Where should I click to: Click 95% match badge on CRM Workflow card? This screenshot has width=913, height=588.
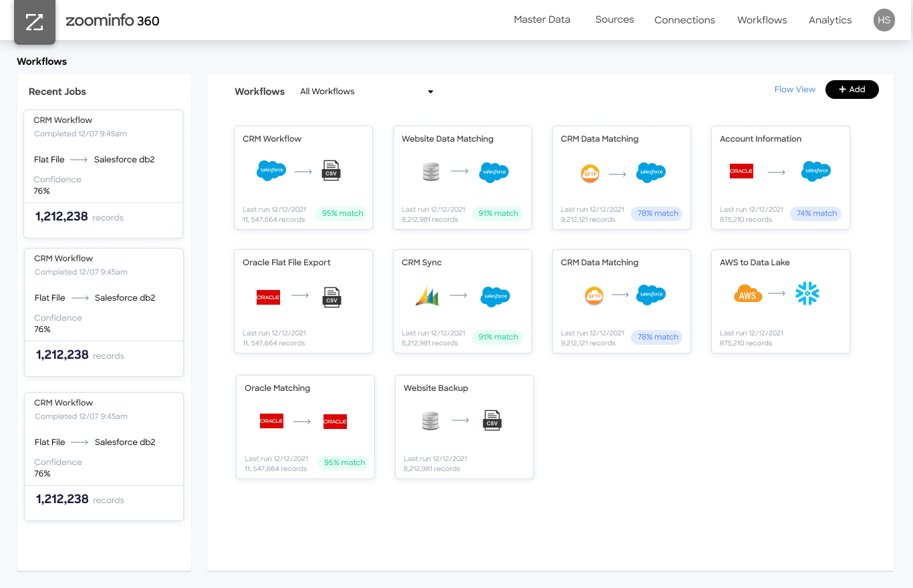(342, 214)
